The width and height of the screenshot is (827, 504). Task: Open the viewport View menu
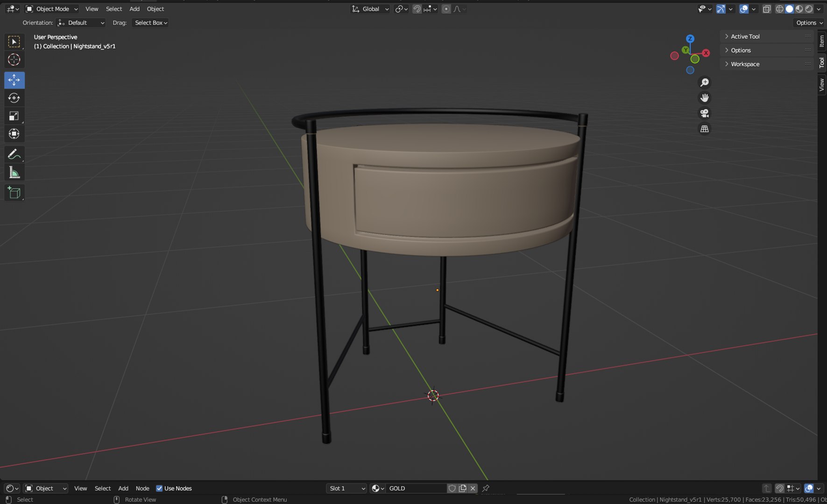[92, 9]
